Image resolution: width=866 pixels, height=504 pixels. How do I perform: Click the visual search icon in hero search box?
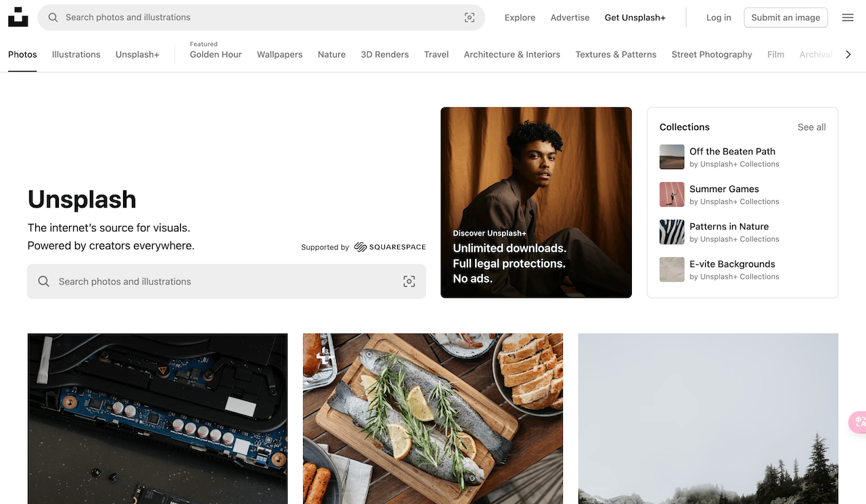pyautogui.click(x=409, y=281)
